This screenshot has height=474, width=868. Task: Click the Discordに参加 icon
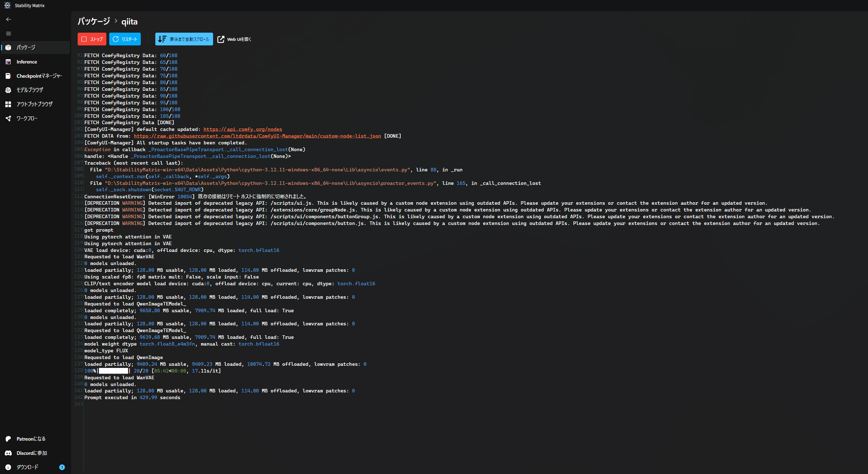pyautogui.click(x=8, y=453)
